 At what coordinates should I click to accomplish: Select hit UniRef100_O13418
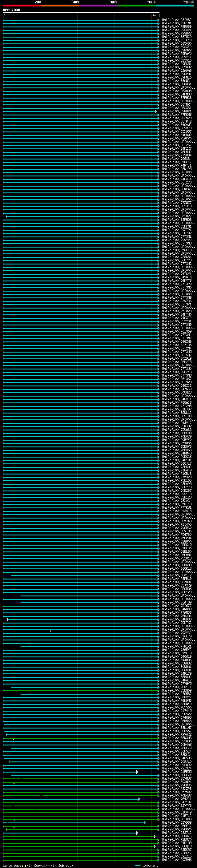pos(176,511)
